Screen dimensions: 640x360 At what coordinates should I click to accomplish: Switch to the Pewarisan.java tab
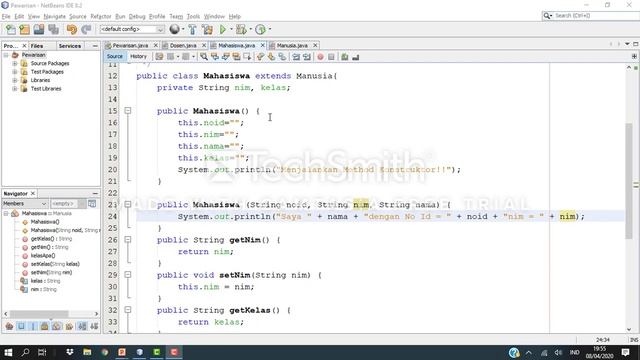pos(130,45)
